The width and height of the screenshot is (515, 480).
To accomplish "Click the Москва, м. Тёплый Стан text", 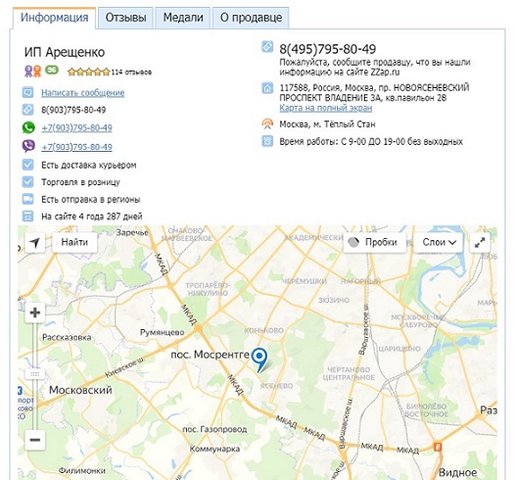I will [x=327, y=124].
